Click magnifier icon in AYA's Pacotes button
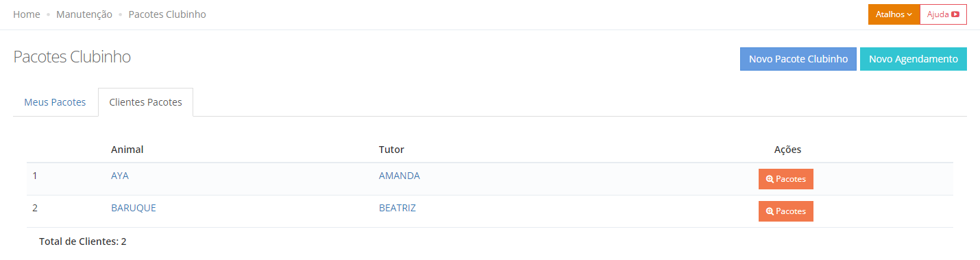 770,179
